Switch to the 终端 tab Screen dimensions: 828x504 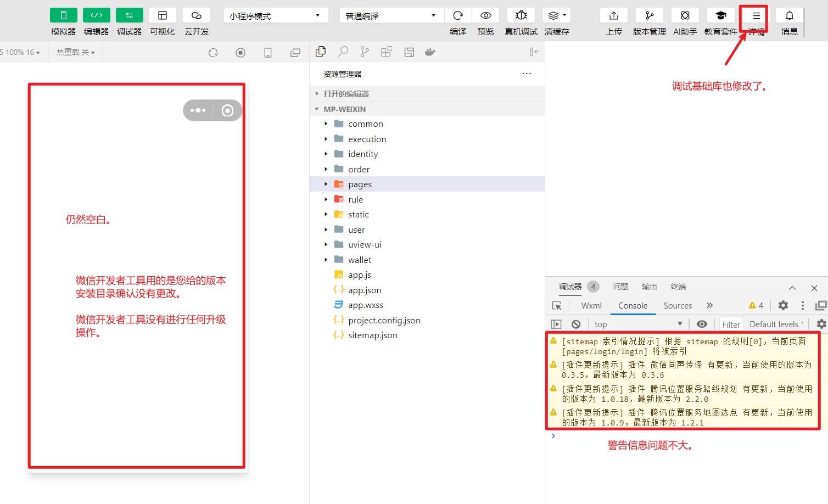(x=679, y=287)
